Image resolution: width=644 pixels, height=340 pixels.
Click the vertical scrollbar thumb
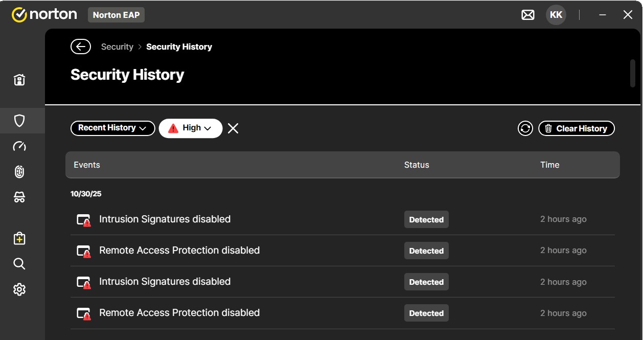coord(633,74)
